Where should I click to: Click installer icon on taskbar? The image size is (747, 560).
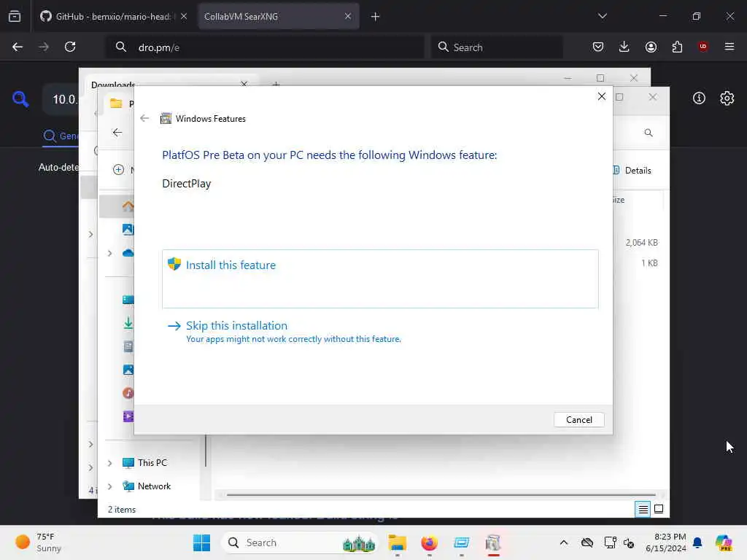(x=494, y=542)
